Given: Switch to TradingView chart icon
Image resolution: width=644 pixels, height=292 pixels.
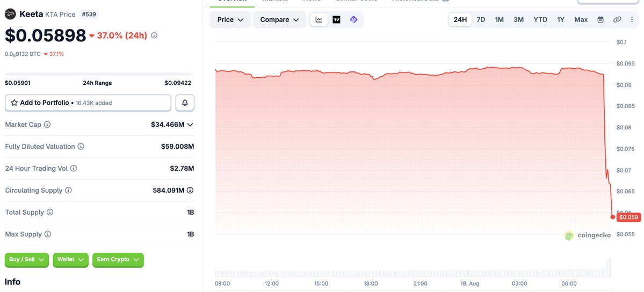Looking at the screenshot, I should click(x=336, y=20).
